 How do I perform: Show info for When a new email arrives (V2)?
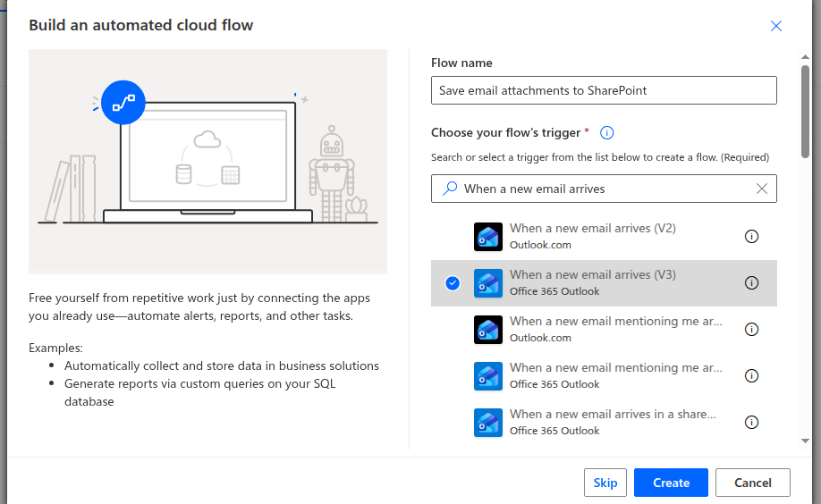coord(751,237)
